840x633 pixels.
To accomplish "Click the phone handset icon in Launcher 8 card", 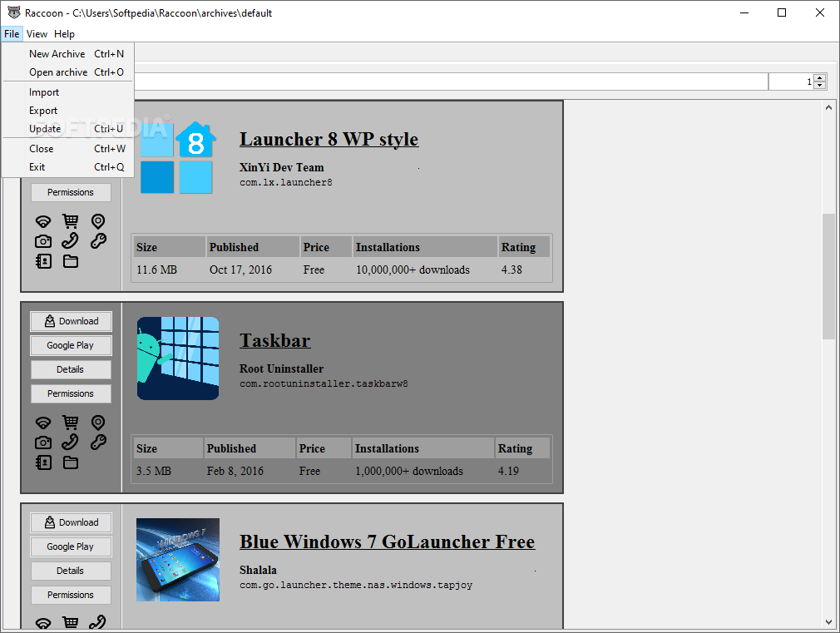I will click(x=70, y=240).
